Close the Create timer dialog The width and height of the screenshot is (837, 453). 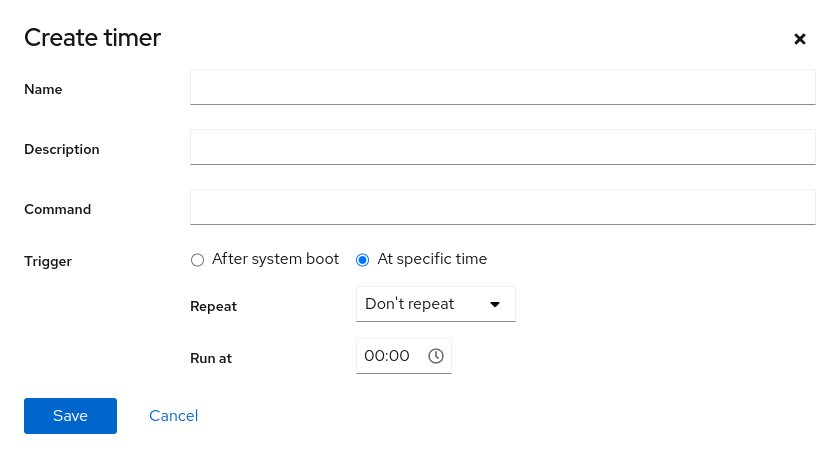click(x=799, y=39)
